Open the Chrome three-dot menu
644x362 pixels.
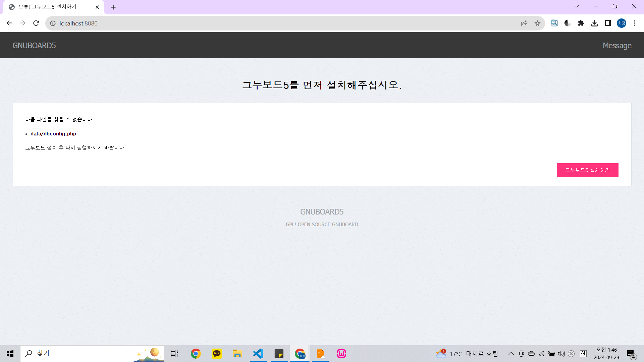[x=635, y=23]
